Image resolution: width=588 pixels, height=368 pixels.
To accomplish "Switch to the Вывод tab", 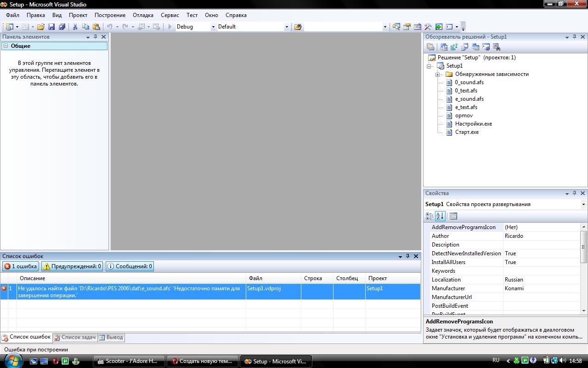I will coord(111,337).
